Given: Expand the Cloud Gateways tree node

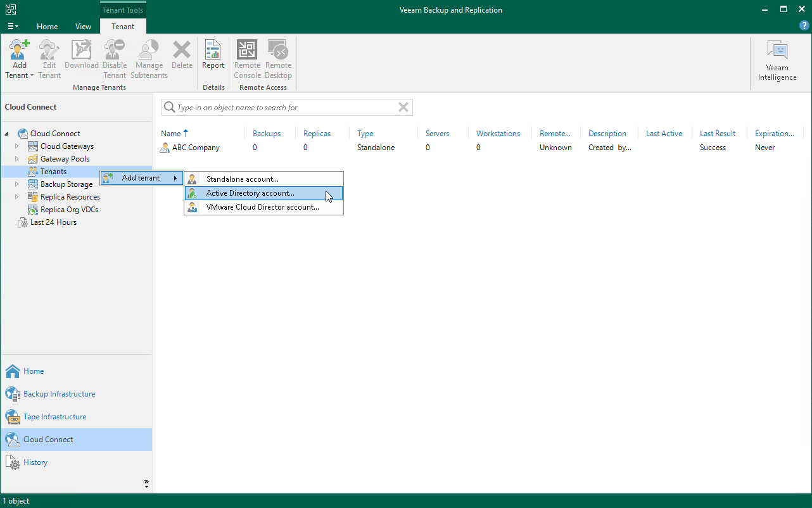Looking at the screenshot, I should (17, 146).
